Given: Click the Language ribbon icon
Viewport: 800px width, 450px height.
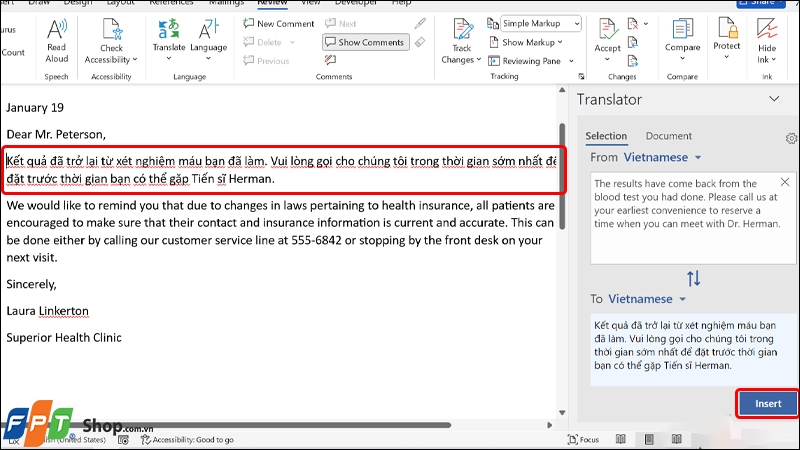Looking at the screenshot, I should coord(208,30).
